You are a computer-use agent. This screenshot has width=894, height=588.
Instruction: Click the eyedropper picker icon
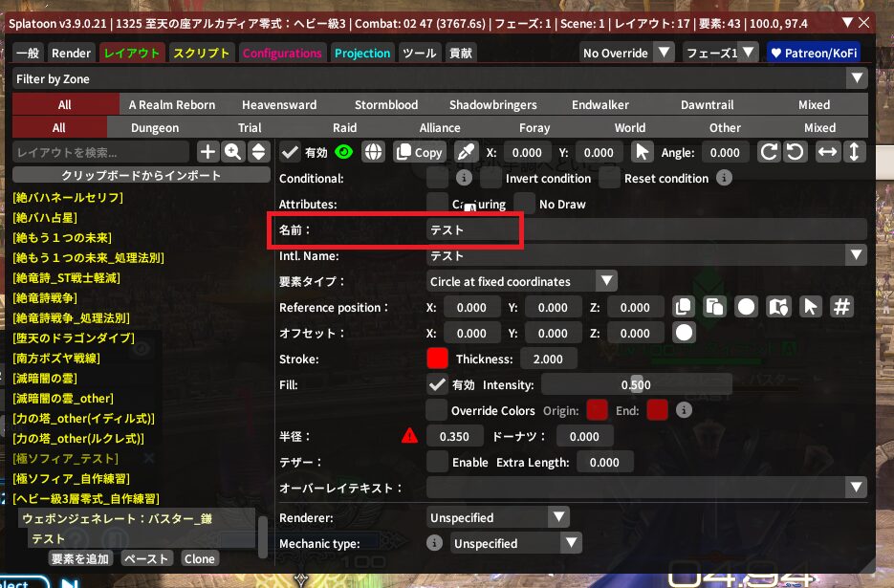(x=465, y=152)
